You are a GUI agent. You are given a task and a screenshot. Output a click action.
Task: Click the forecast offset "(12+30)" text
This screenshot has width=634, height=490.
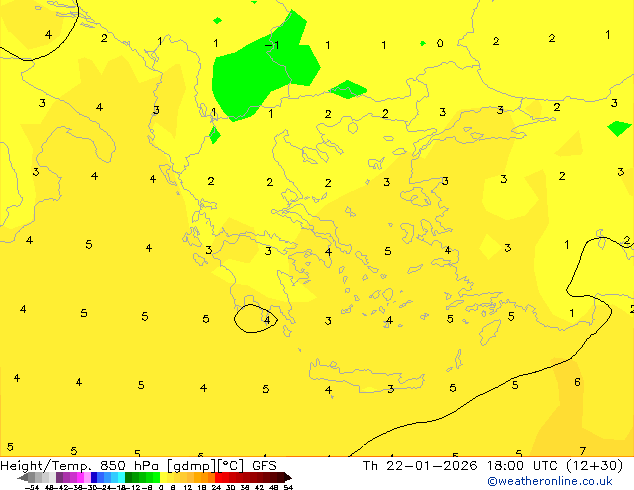[594, 465]
